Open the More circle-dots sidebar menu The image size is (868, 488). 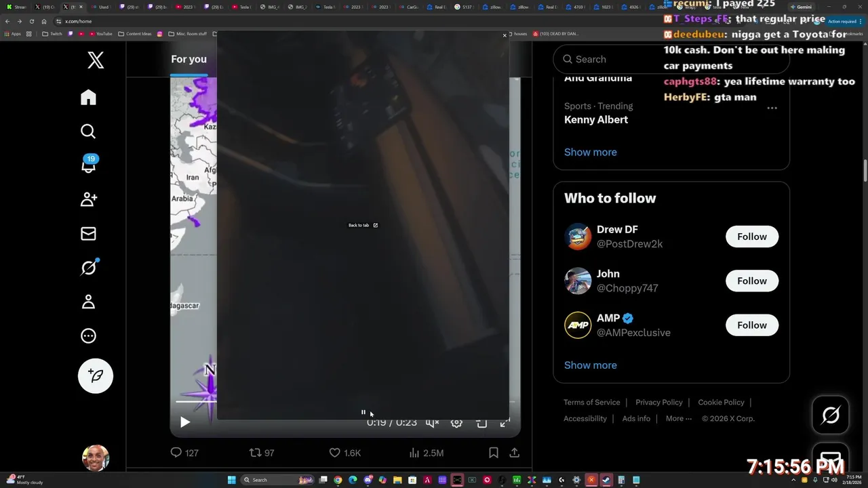(88, 336)
